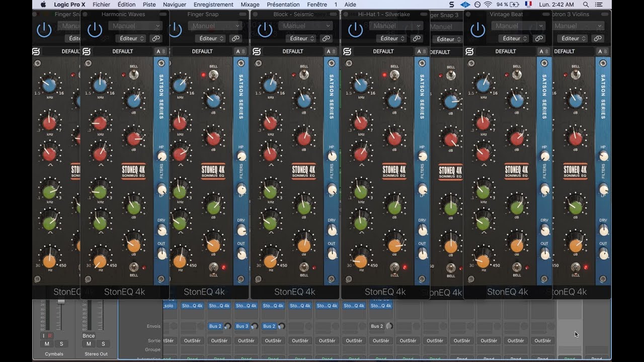Open the Manuel dropdown in the Block - Seismic window
The width and height of the screenshot is (644, 362).
[x=306, y=26]
